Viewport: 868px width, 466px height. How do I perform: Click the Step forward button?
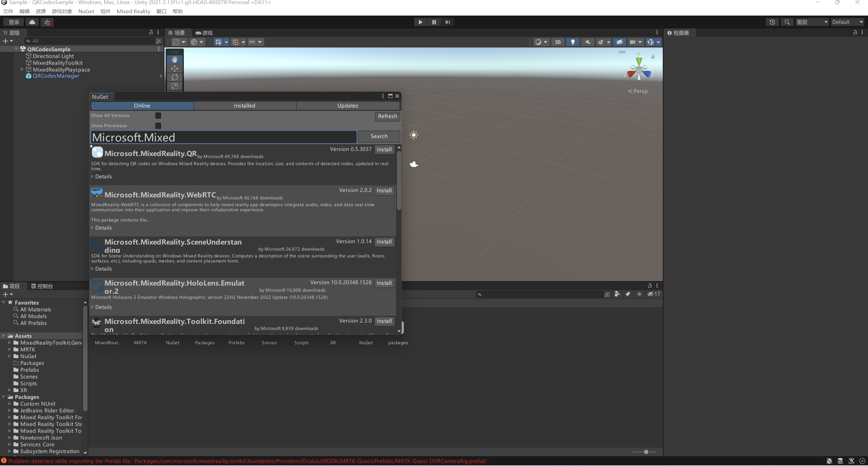[x=447, y=22]
